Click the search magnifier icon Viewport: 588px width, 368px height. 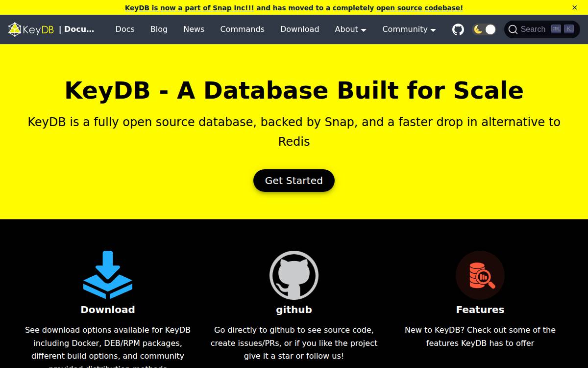[513, 29]
